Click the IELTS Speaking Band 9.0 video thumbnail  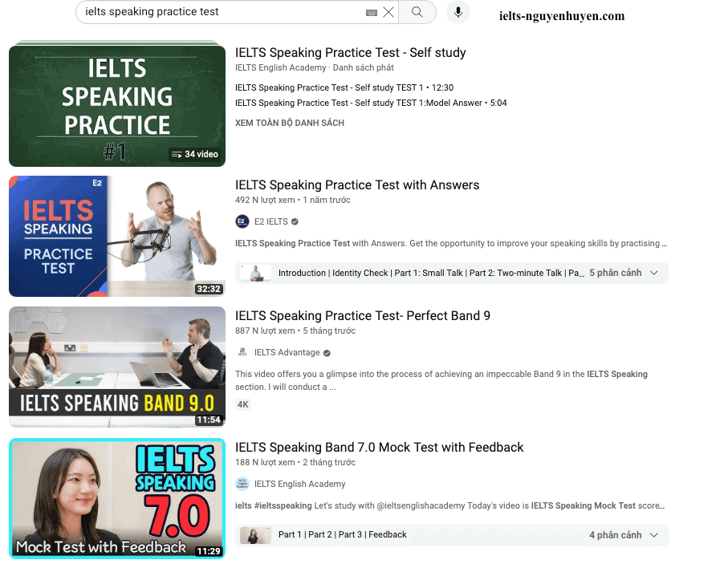point(117,367)
